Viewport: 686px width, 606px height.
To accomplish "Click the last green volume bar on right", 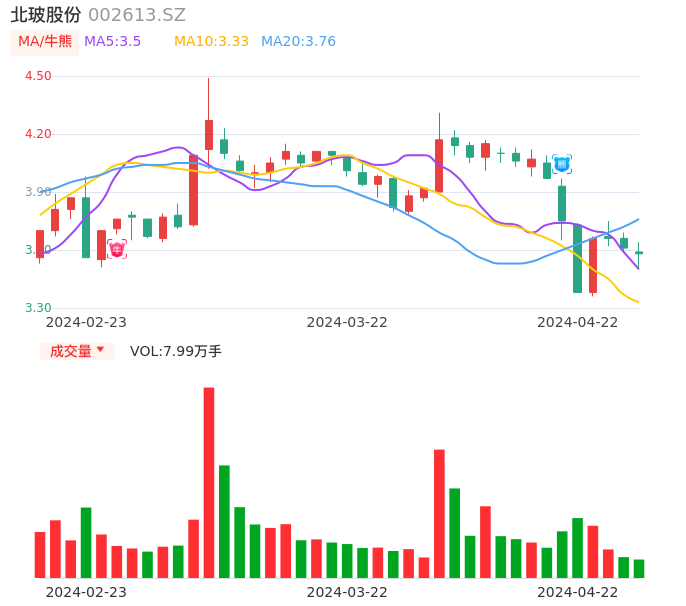I will point(639,568).
